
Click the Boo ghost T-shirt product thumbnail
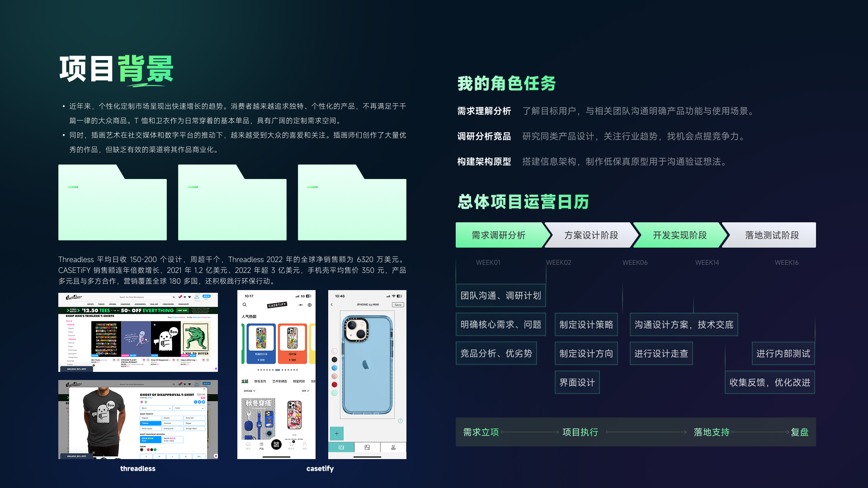(x=165, y=339)
